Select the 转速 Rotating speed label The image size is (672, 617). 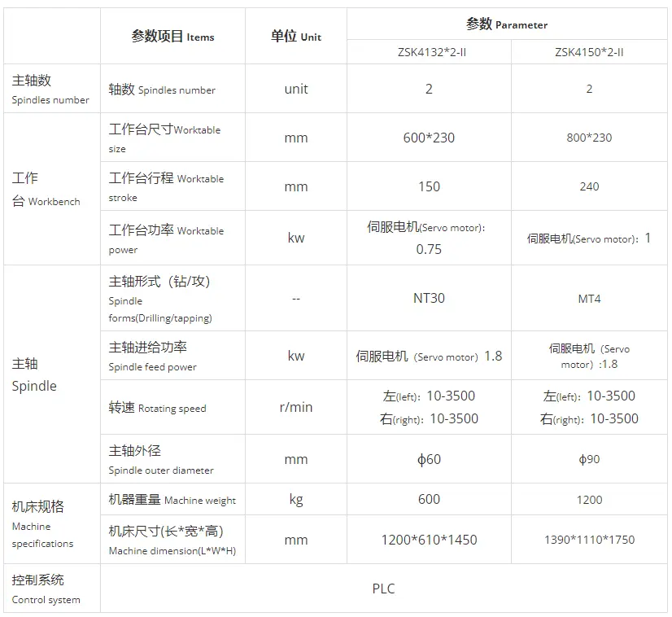pyautogui.click(x=158, y=408)
